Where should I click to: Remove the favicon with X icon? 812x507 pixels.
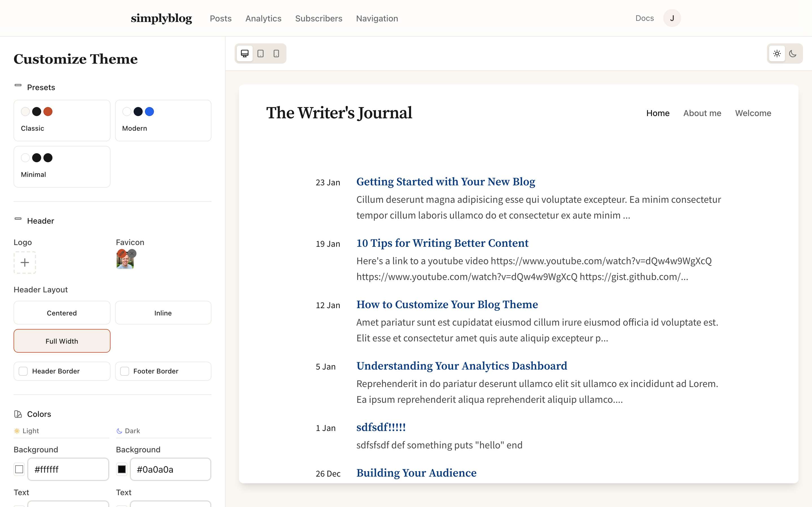coord(132,253)
